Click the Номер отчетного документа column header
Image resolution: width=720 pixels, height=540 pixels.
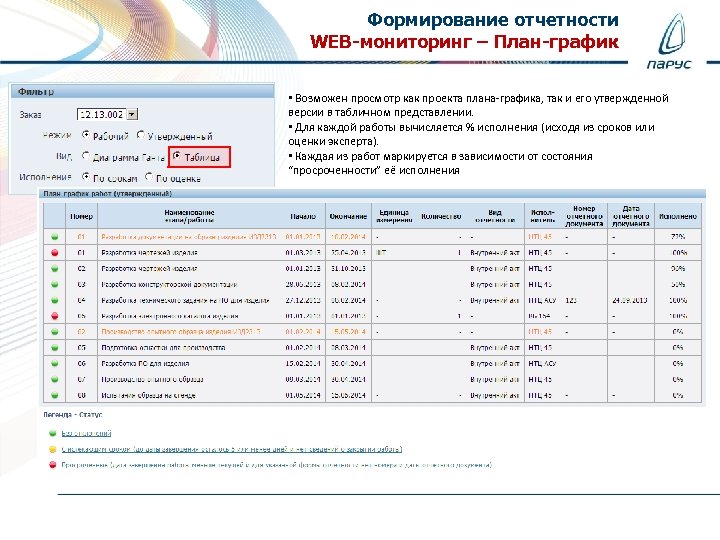pyautogui.click(x=584, y=216)
